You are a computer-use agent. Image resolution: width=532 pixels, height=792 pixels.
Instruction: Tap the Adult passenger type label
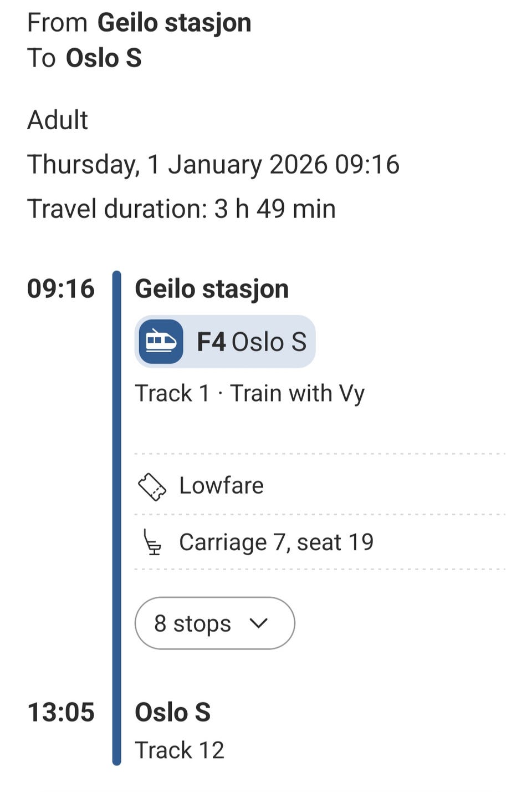point(58,120)
